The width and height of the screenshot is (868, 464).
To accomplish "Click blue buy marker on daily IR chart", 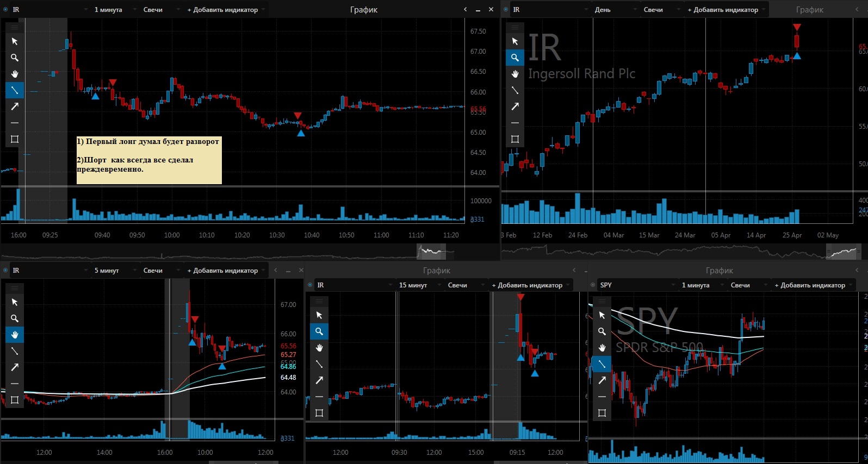I will (797, 56).
